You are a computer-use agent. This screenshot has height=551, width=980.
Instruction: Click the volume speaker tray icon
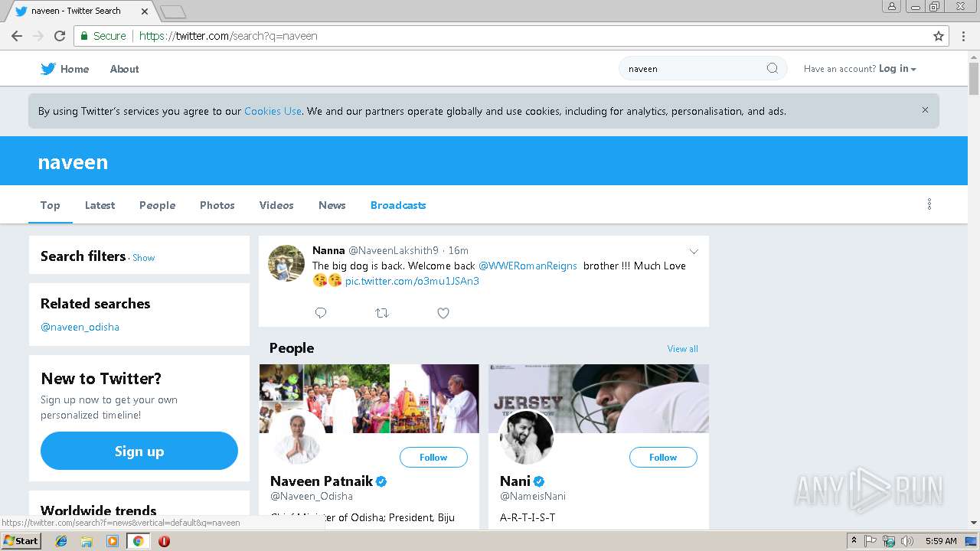907,541
